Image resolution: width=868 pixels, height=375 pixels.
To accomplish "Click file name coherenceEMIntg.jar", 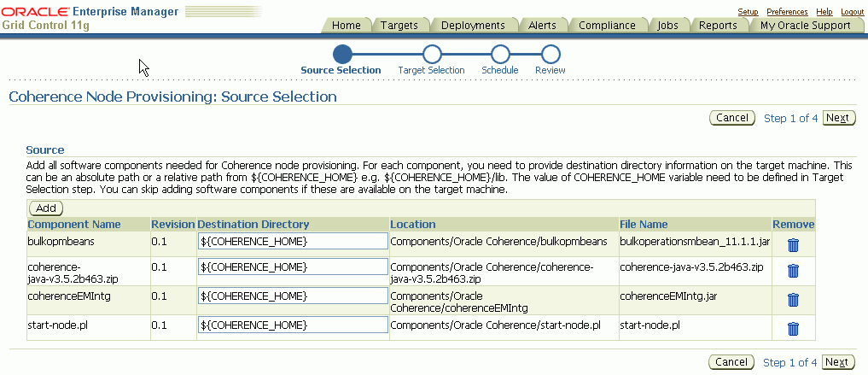I will tap(669, 296).
